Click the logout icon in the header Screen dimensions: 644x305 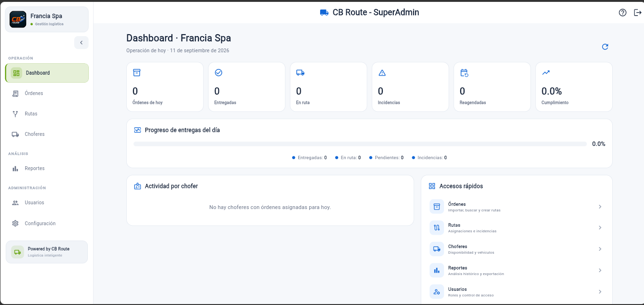[x=638, y=12]
